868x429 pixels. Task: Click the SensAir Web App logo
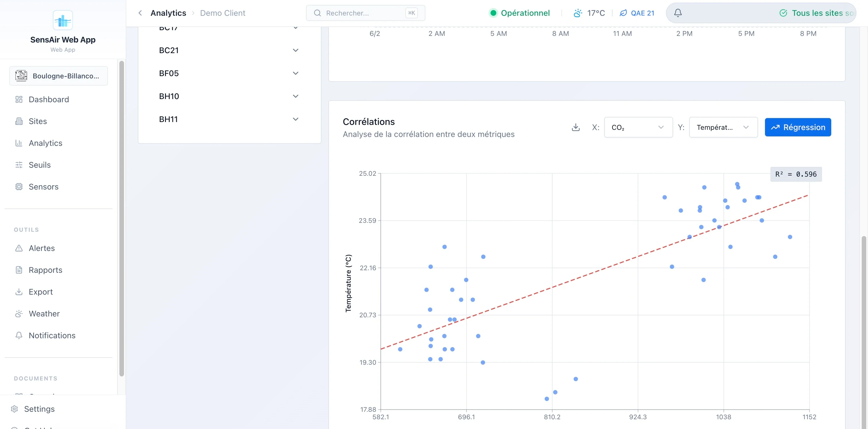(63, 20)
